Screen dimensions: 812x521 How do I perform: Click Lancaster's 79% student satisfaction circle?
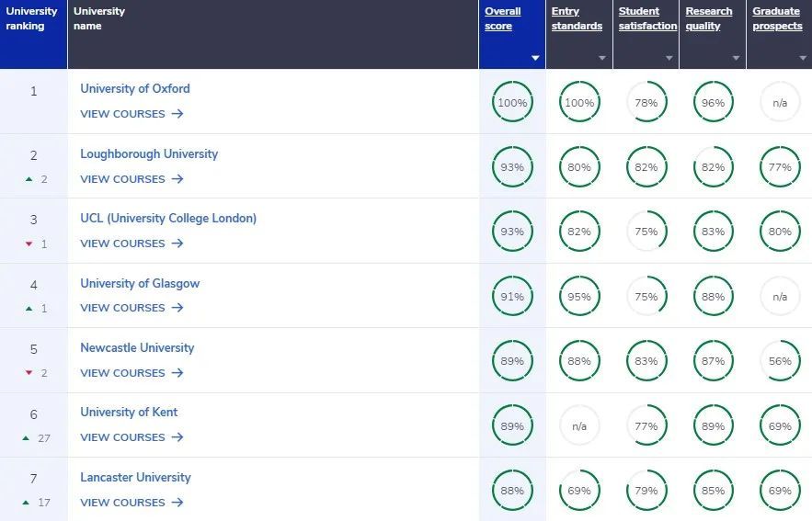coord(646,490)
